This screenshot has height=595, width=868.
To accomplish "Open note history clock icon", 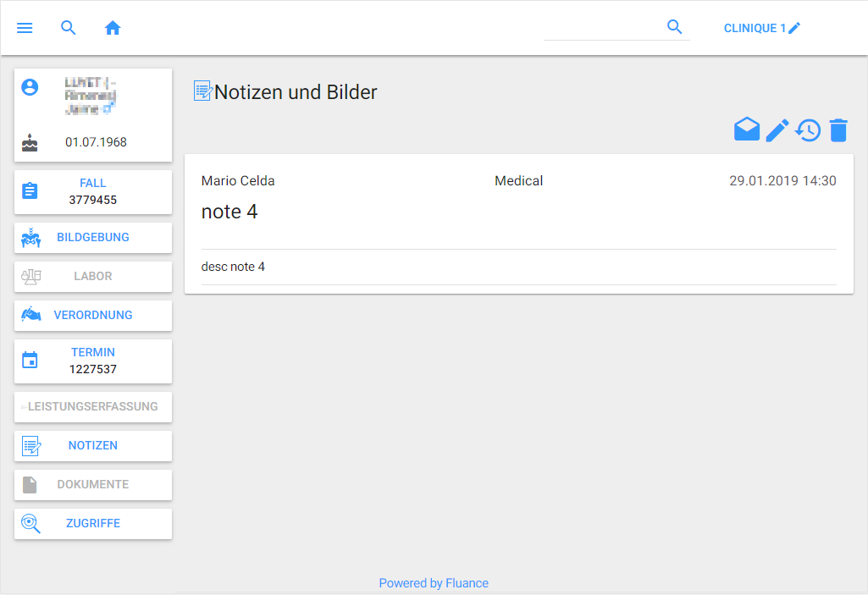I will pyautogui.click(x=808, y=130).
